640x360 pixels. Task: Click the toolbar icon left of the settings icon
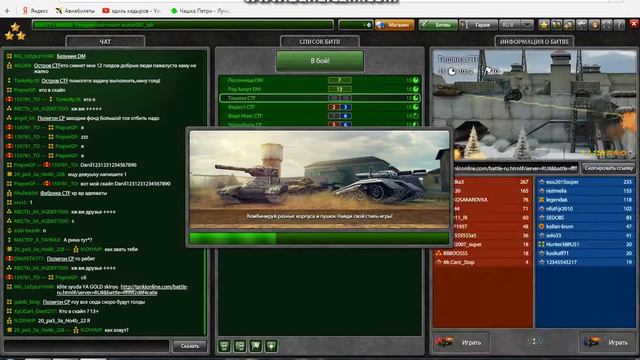click(x=569, y=25)
